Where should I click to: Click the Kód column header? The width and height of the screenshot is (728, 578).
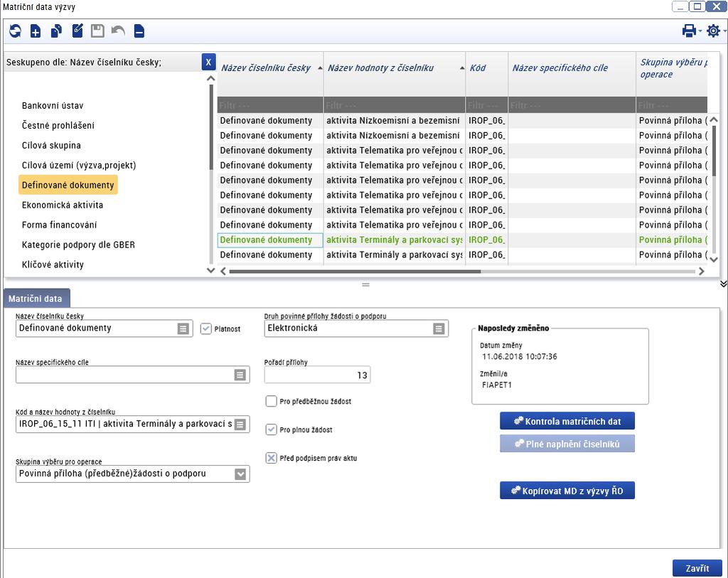[x=486, y=68]
